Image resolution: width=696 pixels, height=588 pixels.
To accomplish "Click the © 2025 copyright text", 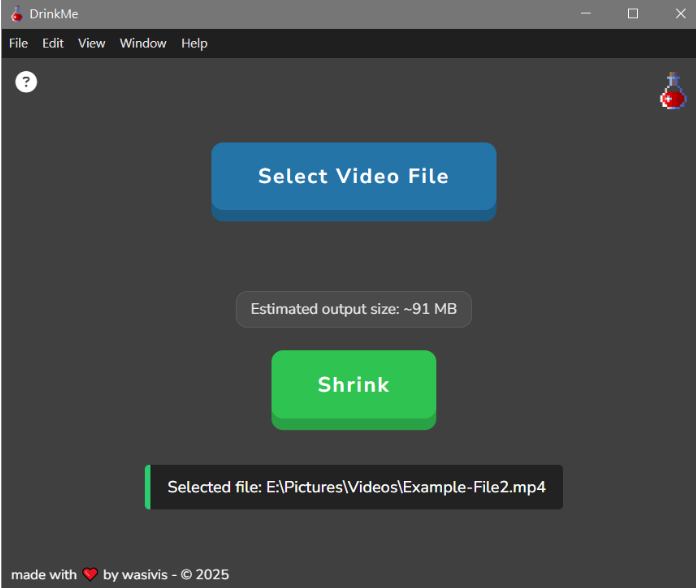I will pyautogui.click(x=205, y=575).
